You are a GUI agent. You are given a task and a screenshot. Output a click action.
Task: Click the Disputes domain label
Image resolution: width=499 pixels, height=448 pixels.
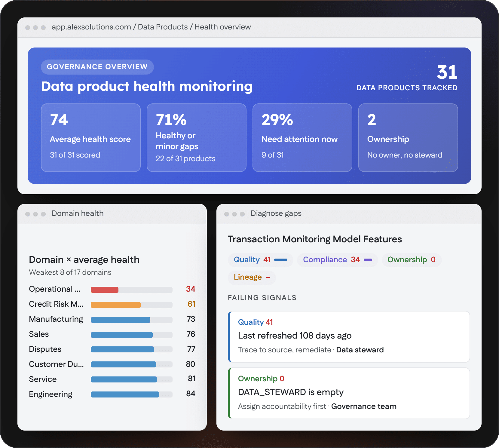point(45,349)
